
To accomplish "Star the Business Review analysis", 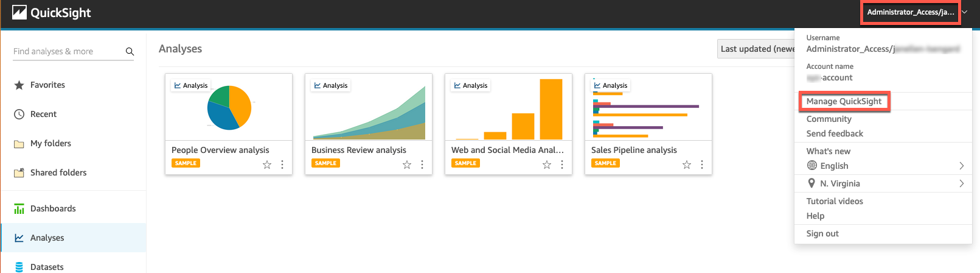I will tap(407, 165).
